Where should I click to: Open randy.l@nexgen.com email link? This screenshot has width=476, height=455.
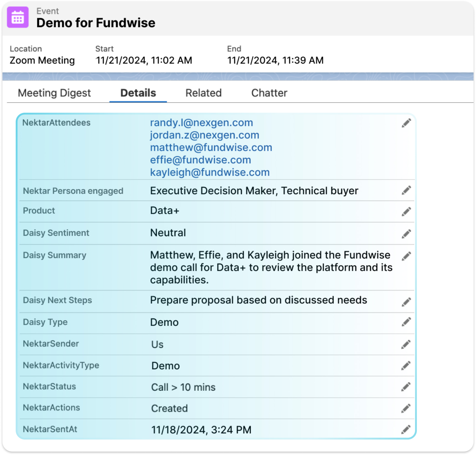201,123
